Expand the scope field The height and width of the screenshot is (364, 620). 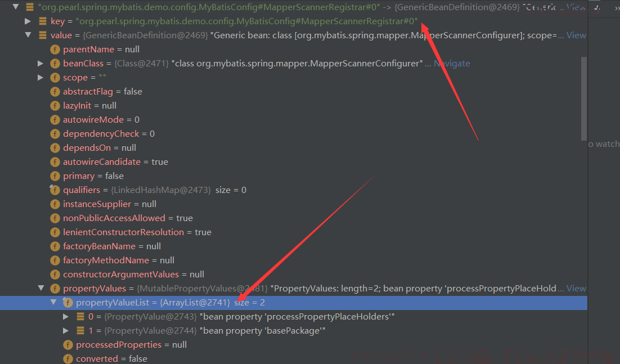(41, 78)
